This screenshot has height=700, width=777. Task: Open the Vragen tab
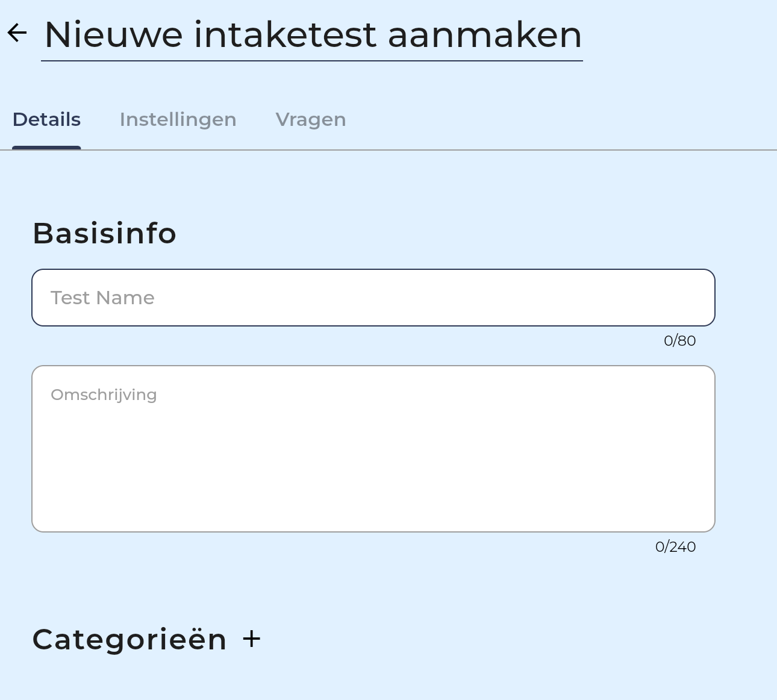tap(311, 120)
